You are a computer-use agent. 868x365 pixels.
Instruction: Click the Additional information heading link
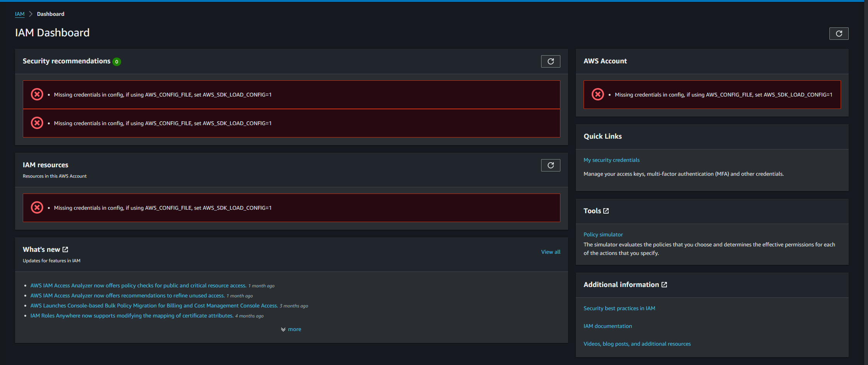pos(621,285)
